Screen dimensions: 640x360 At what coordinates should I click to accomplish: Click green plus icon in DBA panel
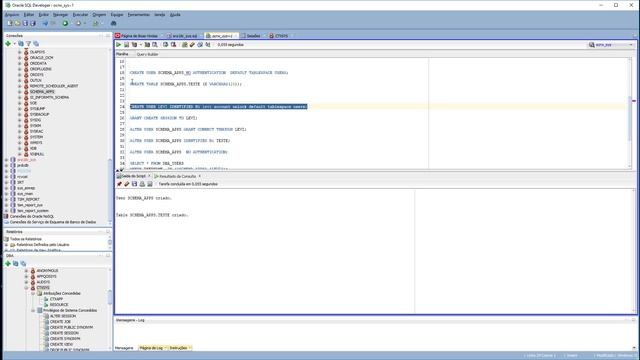tap(8, 264)
